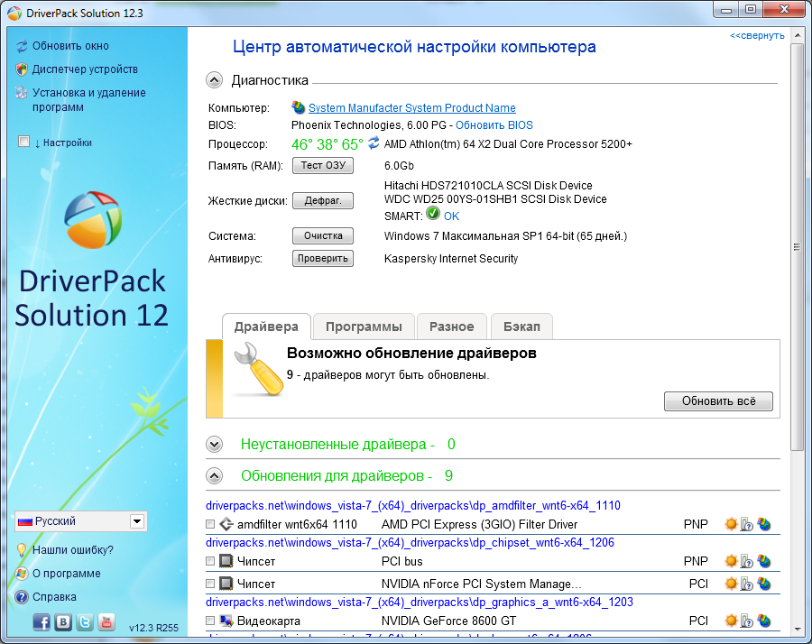The width and height of the screenshot is (812, 644).
Task: Switch to the 'Драйвера' tab
Action: pyautogui.click(x=266, y=327)
